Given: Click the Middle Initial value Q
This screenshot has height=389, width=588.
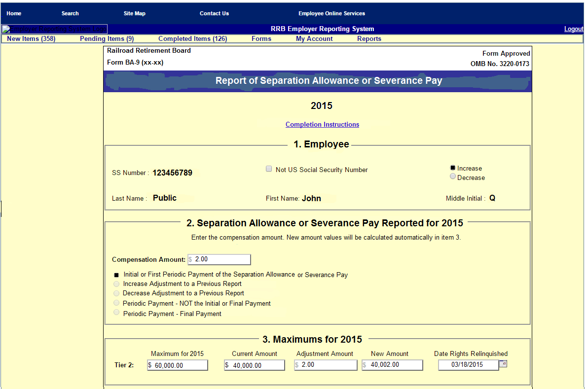Looking at the screenshot, I should tap(492, 198).
